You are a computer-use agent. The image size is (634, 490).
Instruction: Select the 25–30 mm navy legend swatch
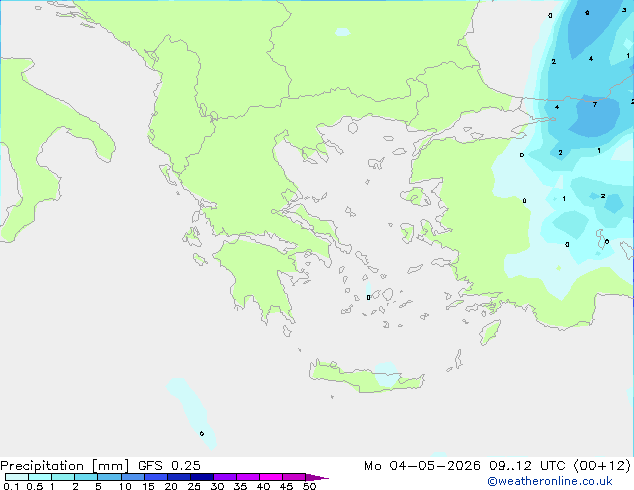pyautogui.click(x=202, y=477)
